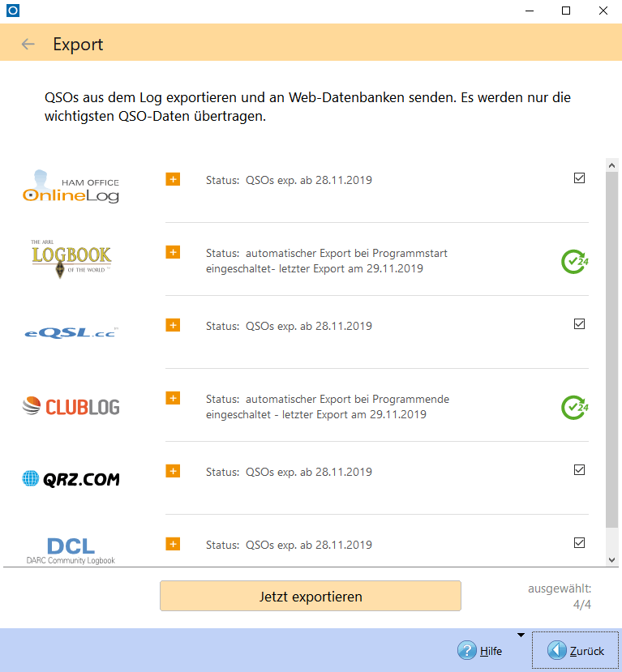Click the DCL status text QSOs exp. ab 28.11.2019
Screen dimensions: 622x672
coord(309,545)
